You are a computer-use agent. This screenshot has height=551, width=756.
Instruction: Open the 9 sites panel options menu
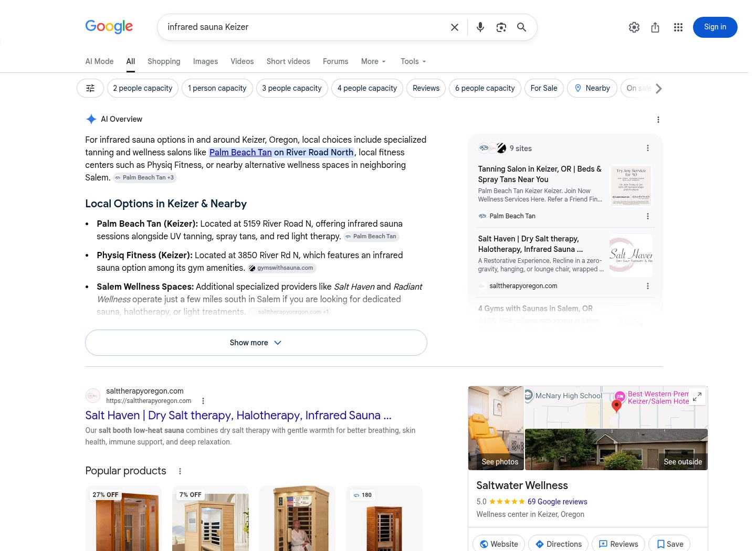pos(648,148)
